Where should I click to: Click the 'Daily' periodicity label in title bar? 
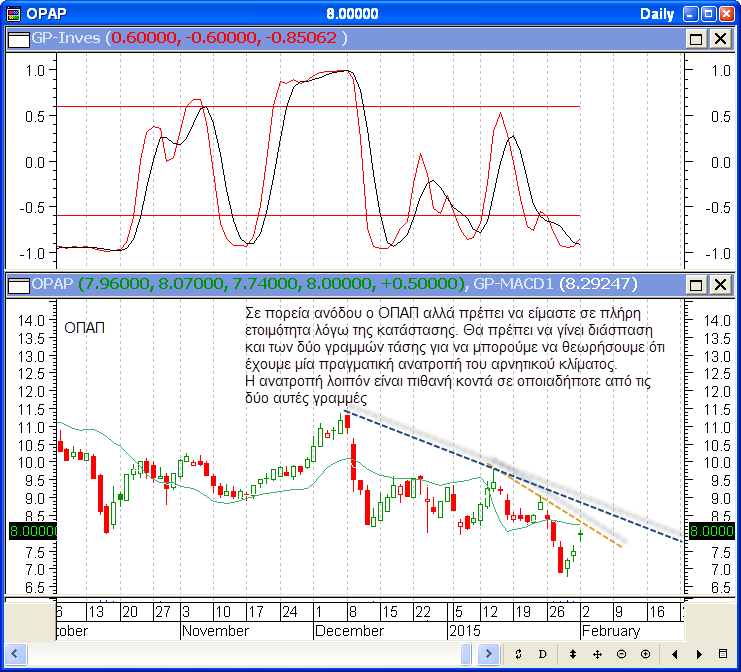[x=657, y=14]
